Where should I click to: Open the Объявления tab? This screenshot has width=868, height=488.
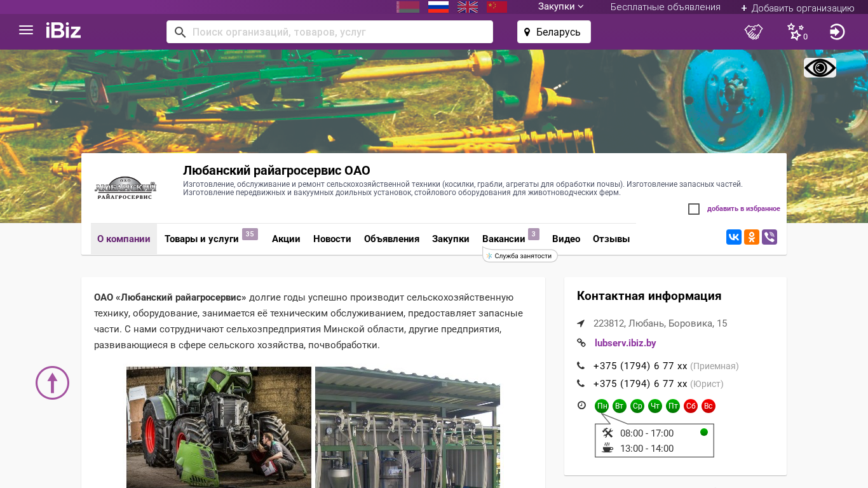pyautogui.click(x=391, y=239)
